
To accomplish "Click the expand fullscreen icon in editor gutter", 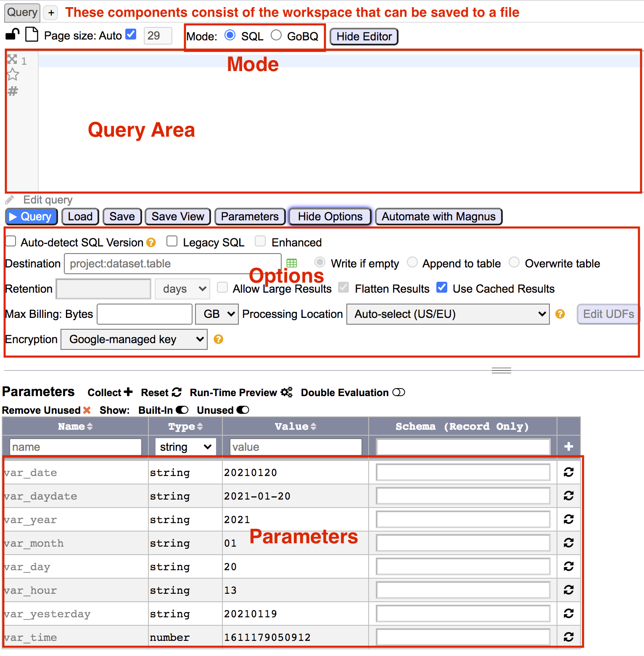I will (12, 59).
